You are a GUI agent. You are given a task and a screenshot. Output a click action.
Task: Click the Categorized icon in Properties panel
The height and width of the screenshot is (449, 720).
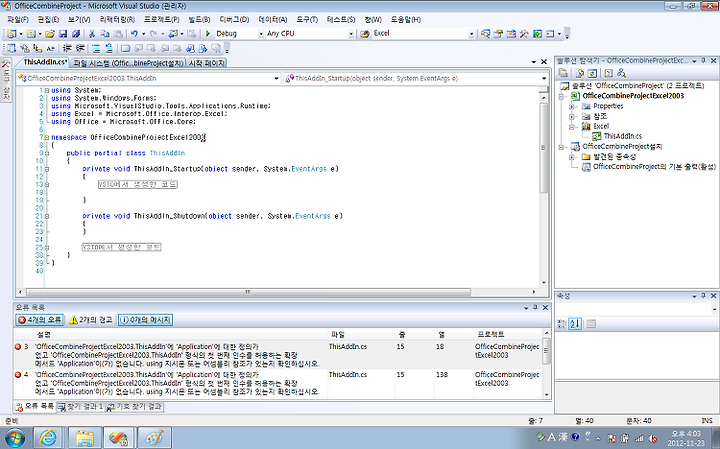point(562,324)
